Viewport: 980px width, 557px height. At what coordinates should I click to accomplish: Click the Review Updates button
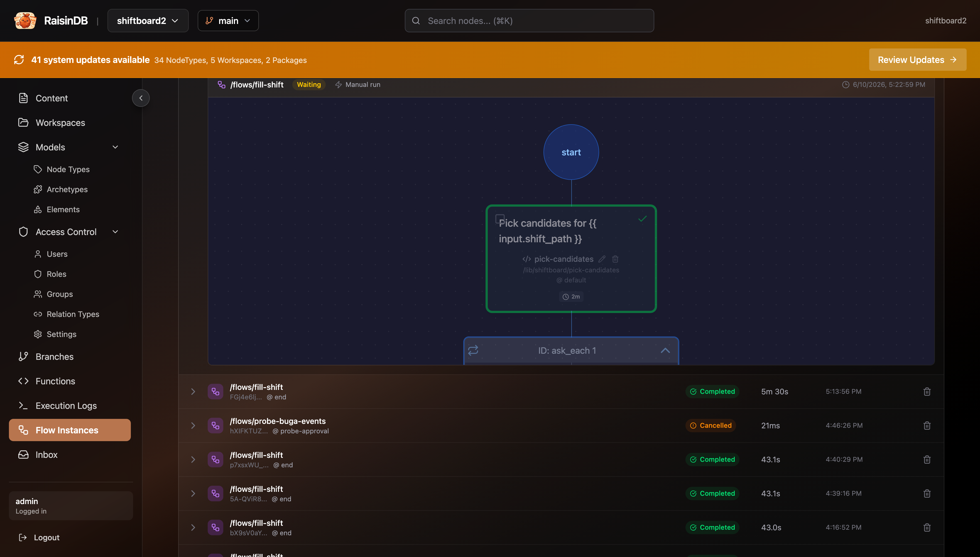[917, 60]
